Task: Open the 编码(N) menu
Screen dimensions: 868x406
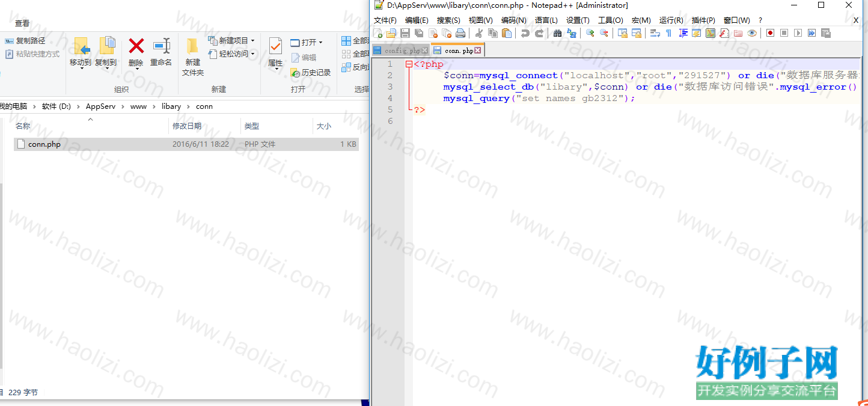Action: pos(513,20)
